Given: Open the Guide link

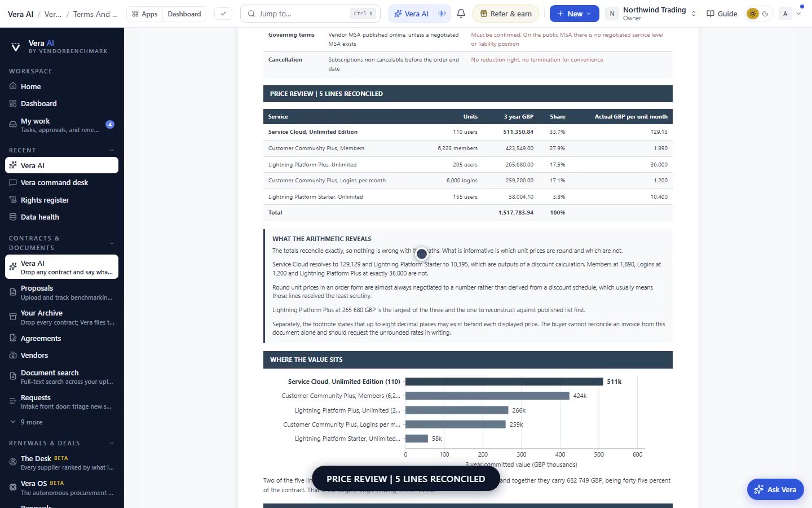Looking at the screenshot, I should (x=722, y=14).
